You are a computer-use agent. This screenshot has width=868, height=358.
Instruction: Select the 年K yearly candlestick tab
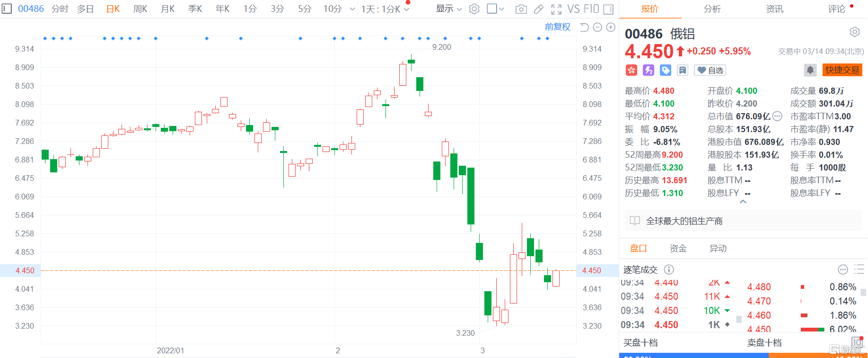223,9
